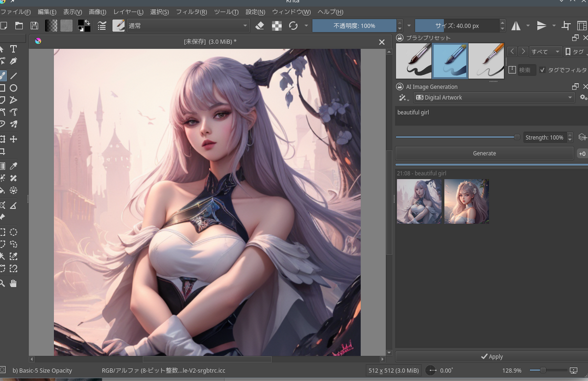Click the Apply button
The width and height of the screenshot is (588, 381).
pos(491,356)
